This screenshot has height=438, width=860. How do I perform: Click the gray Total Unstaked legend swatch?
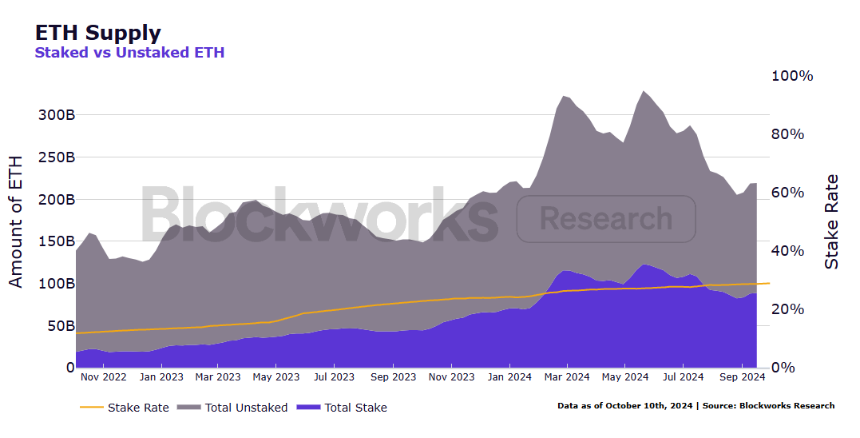(x=189, y=407)
